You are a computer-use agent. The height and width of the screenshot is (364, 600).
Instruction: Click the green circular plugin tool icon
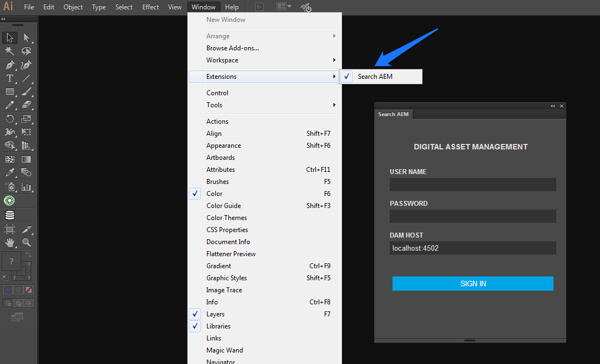pyautogui.click(x=9, y=200)
